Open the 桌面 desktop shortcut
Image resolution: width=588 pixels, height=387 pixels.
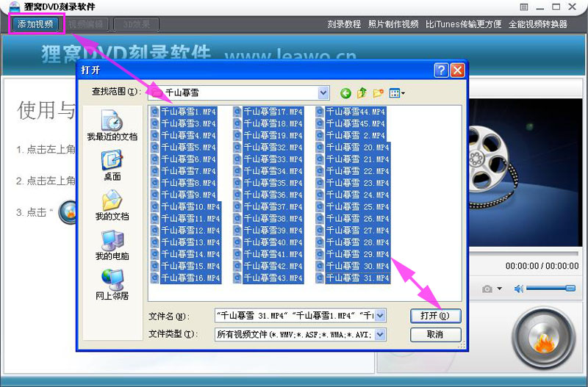point(112,165)
